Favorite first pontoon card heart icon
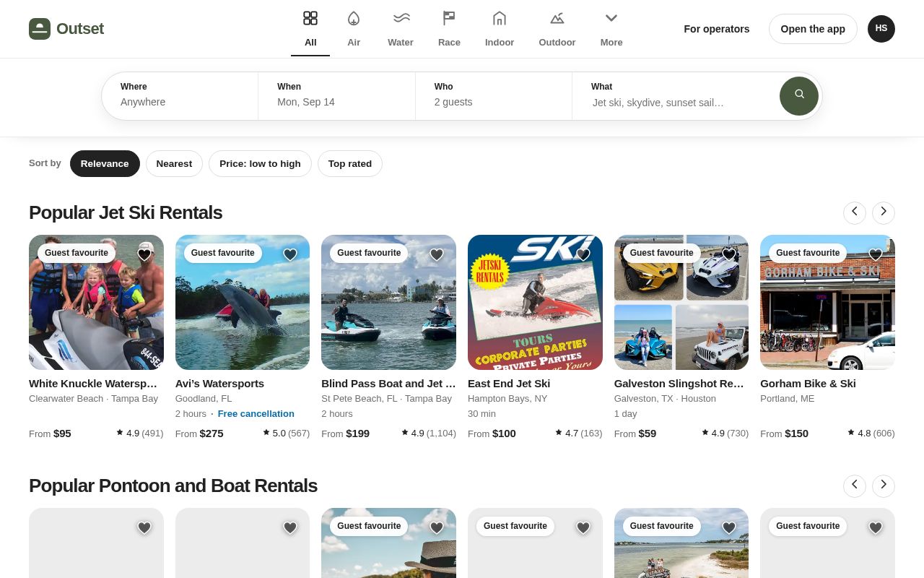Screen dimensions: 924x578 (x=144, y=527)
